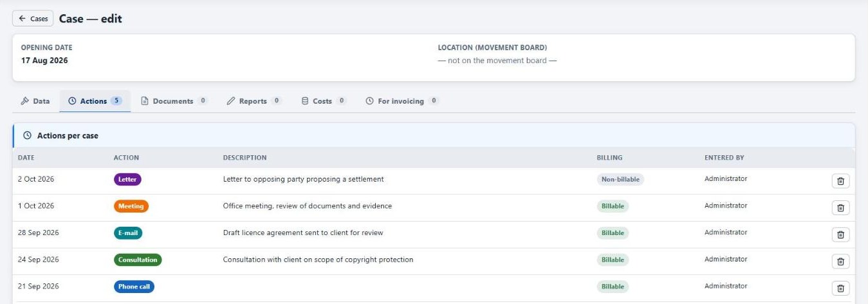
Task: Click the date 21 Sep 2026
Action: click(38, 286)
